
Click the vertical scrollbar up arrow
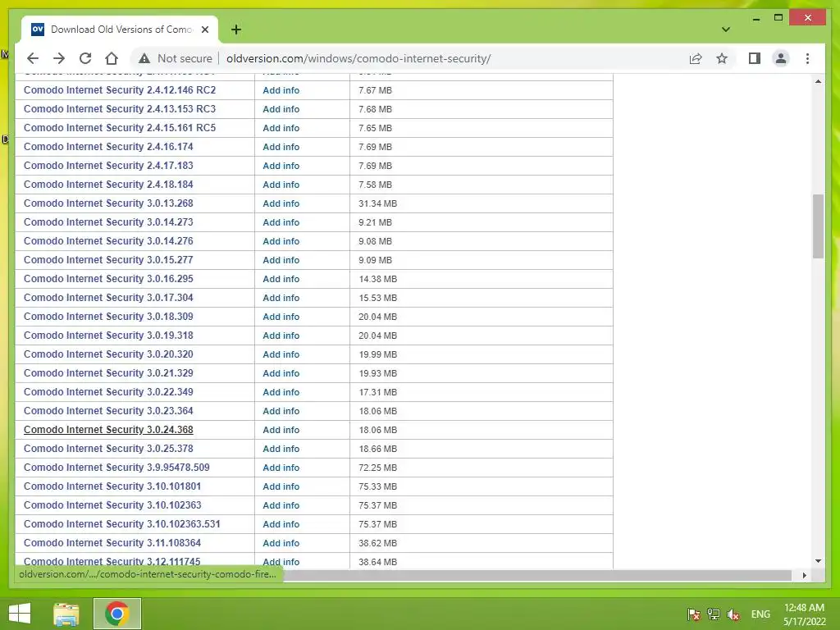click(818, 81)
